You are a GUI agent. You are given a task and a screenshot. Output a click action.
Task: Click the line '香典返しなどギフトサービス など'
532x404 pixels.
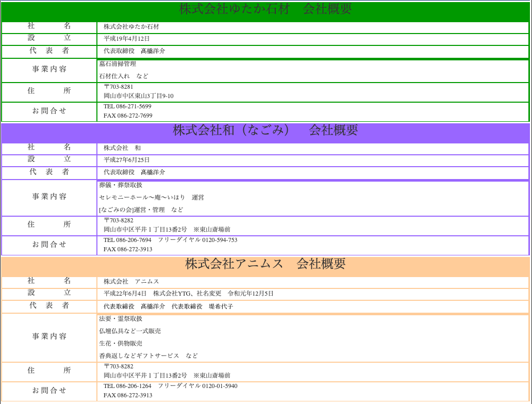(x=148, y=356)
